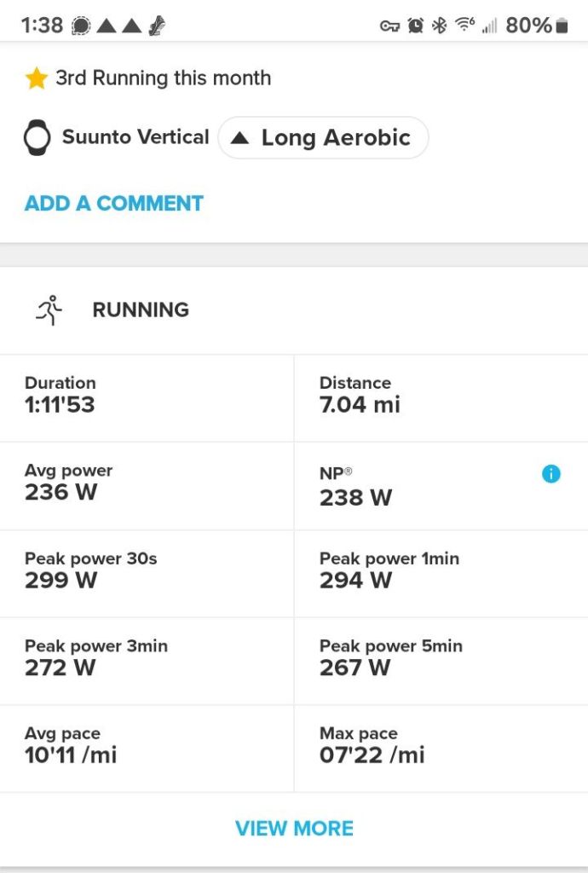Tap the alarm clock status icon
This screenshot has width=588, height=873.
(415, 26)
